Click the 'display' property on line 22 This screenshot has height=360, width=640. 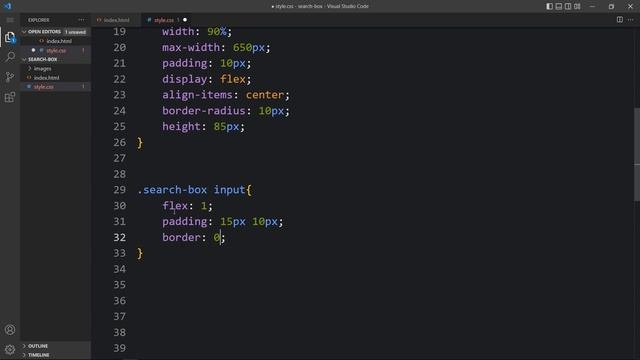pos(184,79)
